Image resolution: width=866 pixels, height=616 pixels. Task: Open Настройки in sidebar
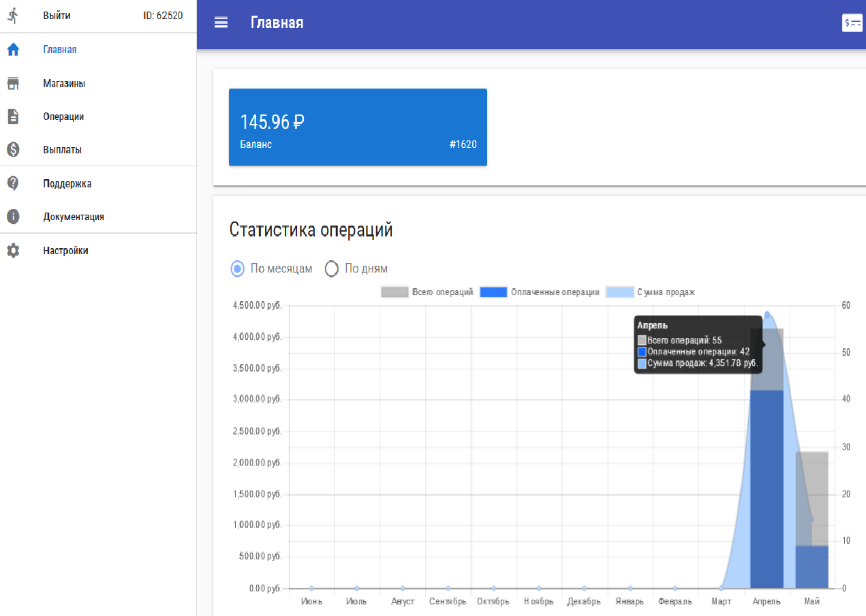pos(65,250)
